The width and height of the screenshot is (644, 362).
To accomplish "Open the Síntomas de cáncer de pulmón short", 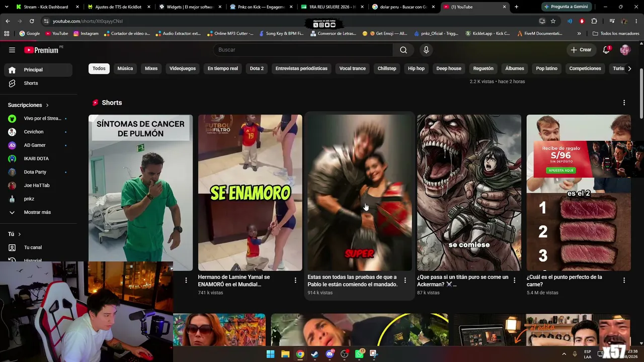I will point(140,193).
